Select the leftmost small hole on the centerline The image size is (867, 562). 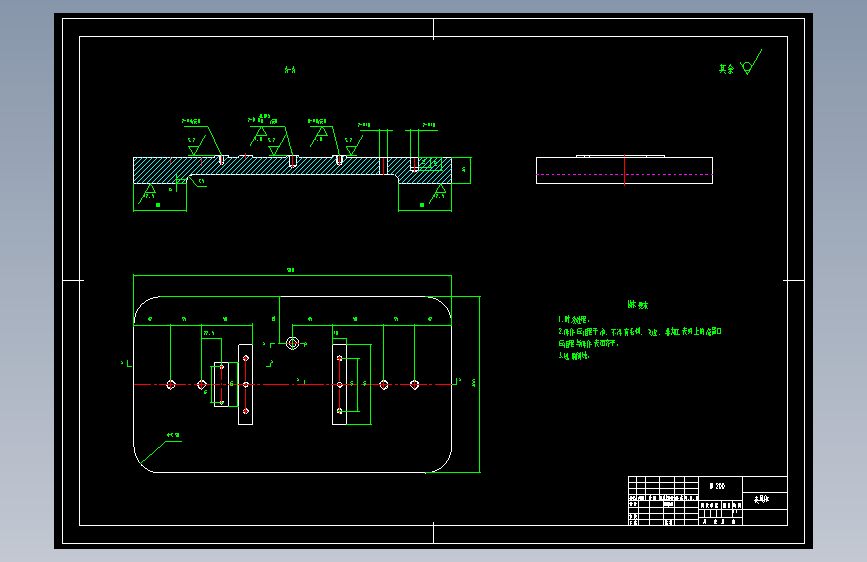click(171, 384)
